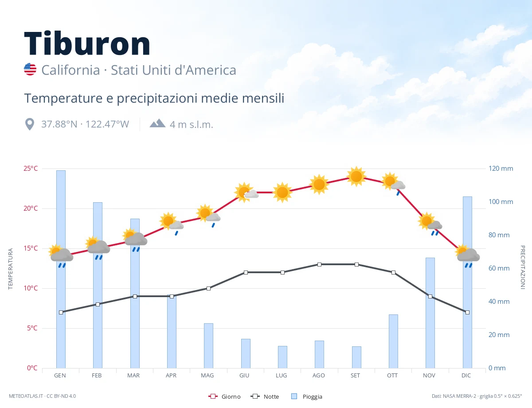This screenshot has height=408, width=532.
Task: Click the NOV night temperature marker
Action: point(430,296)
